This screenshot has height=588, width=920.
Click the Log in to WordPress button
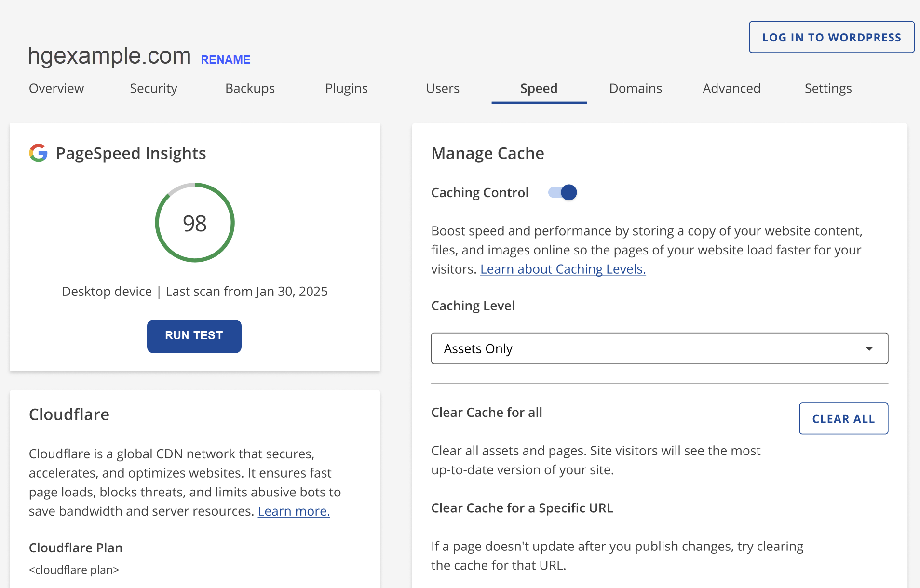[x=831, y=37]
